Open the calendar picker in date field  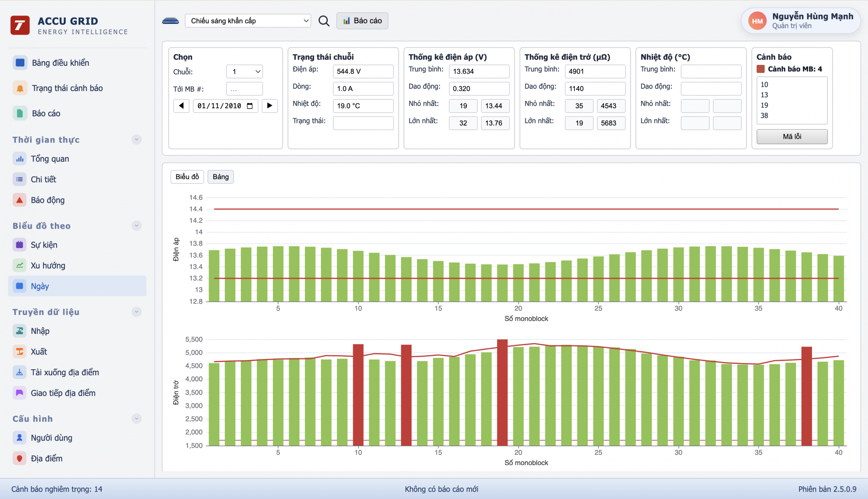coord(250,106)
